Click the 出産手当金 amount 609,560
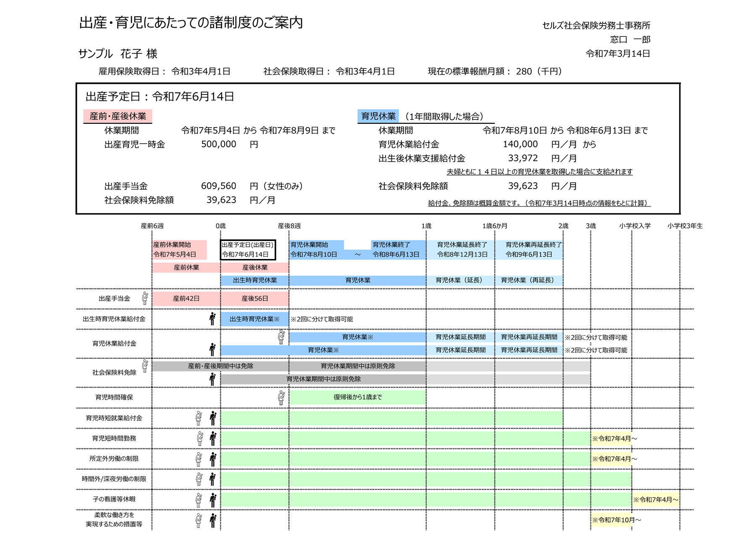The width and height of the screenshot is (756, 536). pyautogui.click(x=218, y=186)
